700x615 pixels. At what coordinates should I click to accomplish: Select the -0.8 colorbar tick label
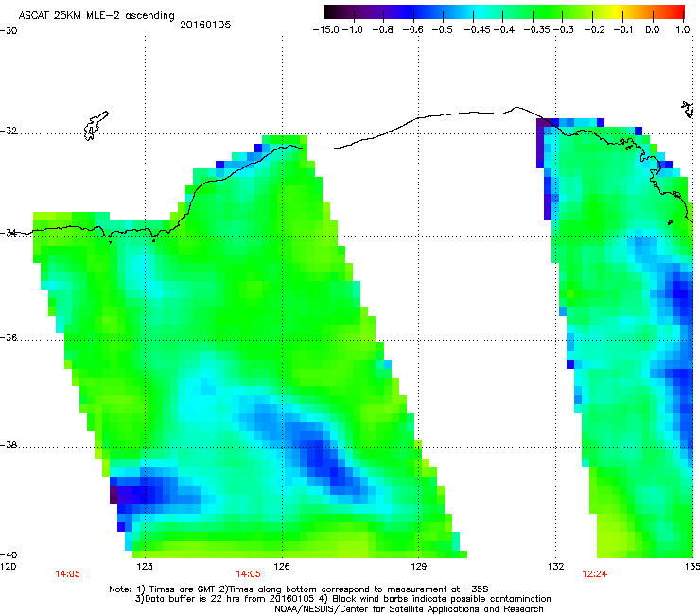382,30
